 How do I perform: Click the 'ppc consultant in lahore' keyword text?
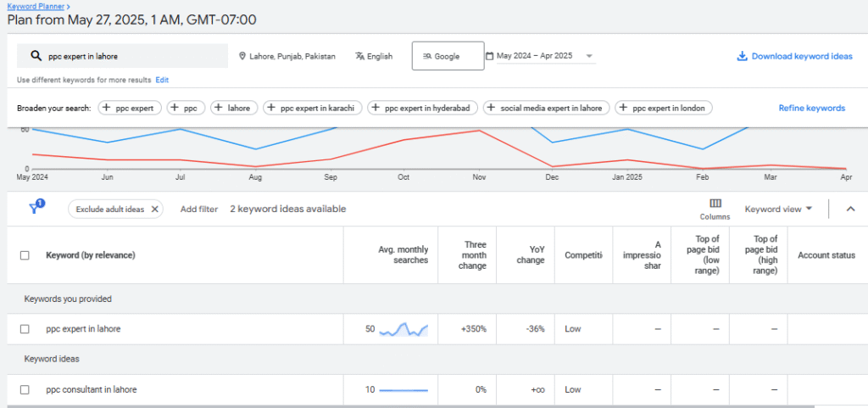coord(92,389)
